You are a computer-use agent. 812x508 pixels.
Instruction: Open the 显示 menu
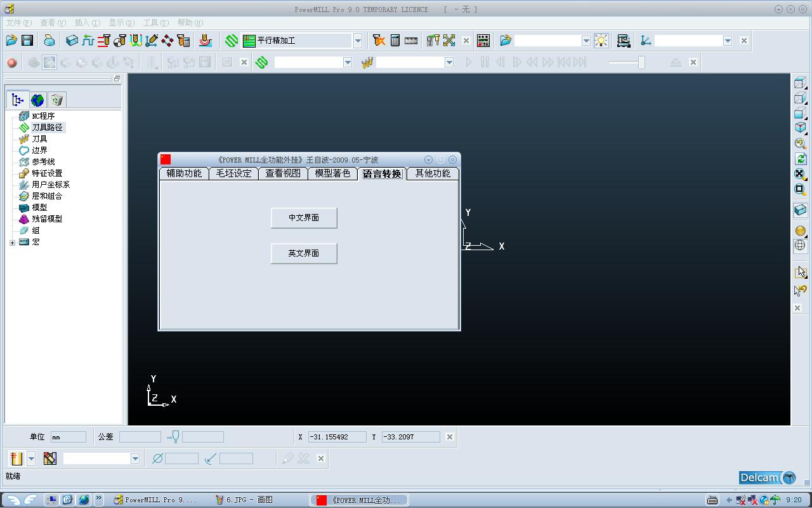click(122, 23)
